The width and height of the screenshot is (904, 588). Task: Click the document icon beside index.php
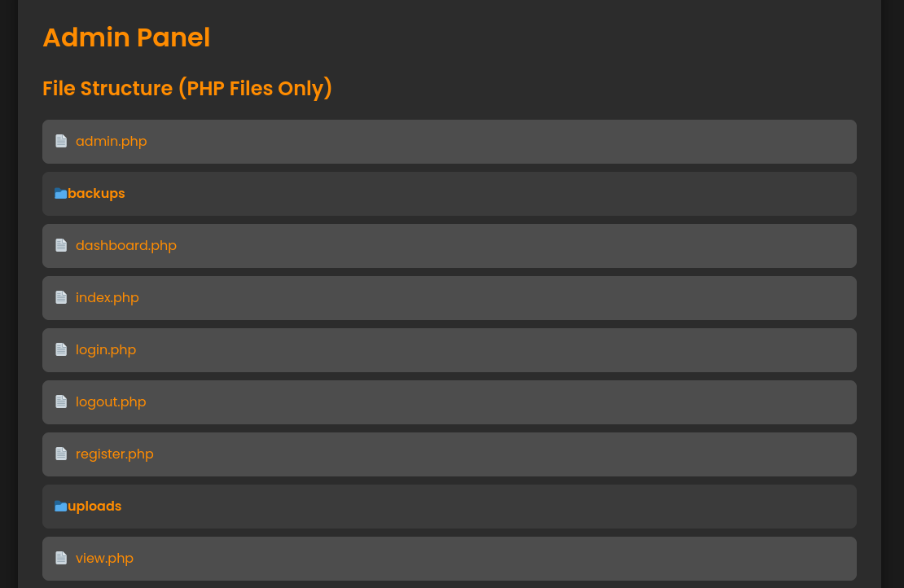pyautogui.click(x=61, y=297)
